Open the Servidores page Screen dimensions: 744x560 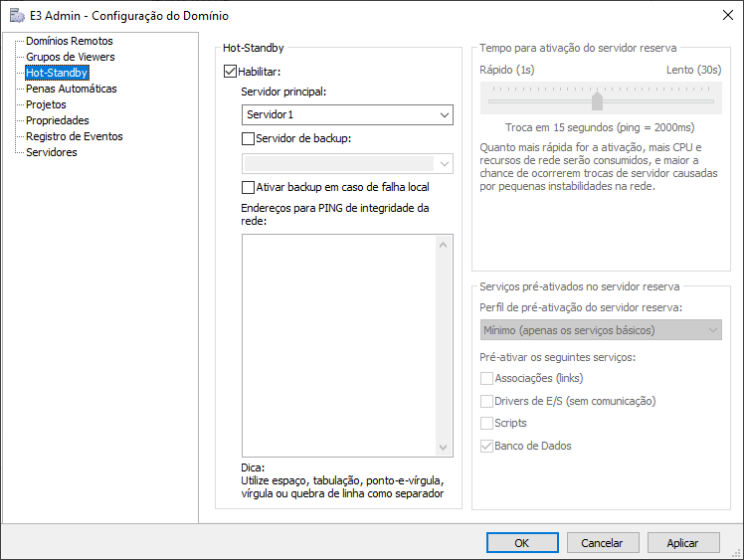point(52,152)
